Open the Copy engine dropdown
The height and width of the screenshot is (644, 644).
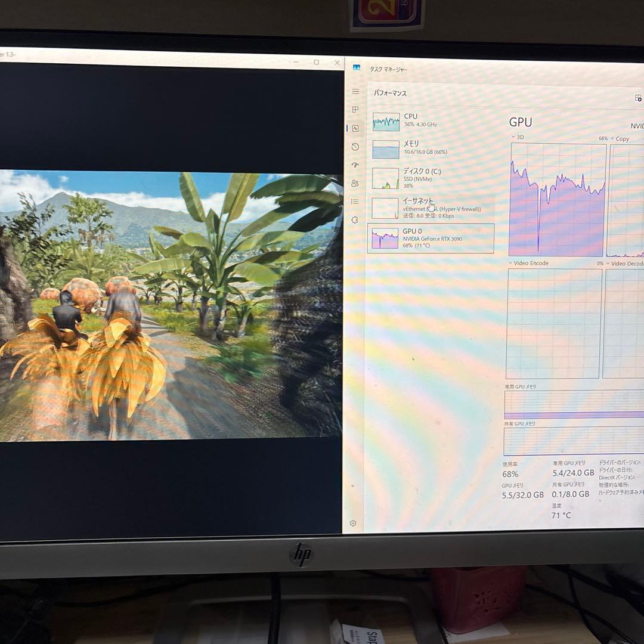(x=621, y=138)
